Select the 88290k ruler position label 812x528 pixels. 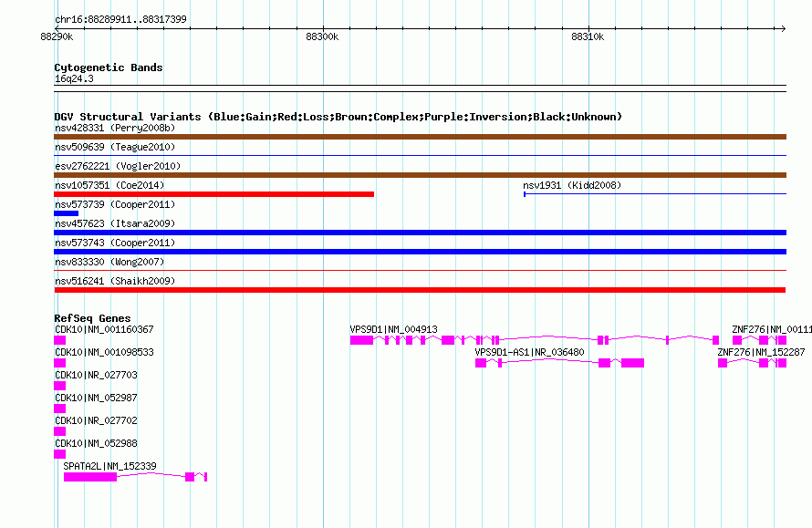click(57, 36)
